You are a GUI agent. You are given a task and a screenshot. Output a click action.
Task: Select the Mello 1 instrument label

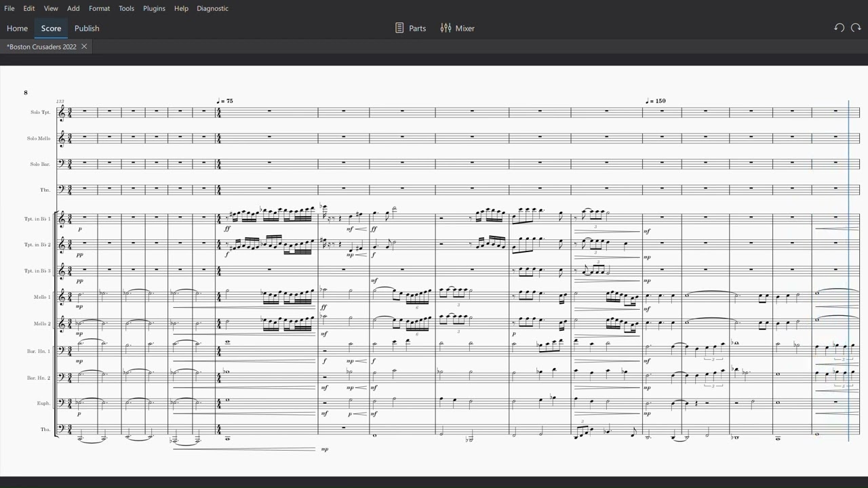[41, 297]
